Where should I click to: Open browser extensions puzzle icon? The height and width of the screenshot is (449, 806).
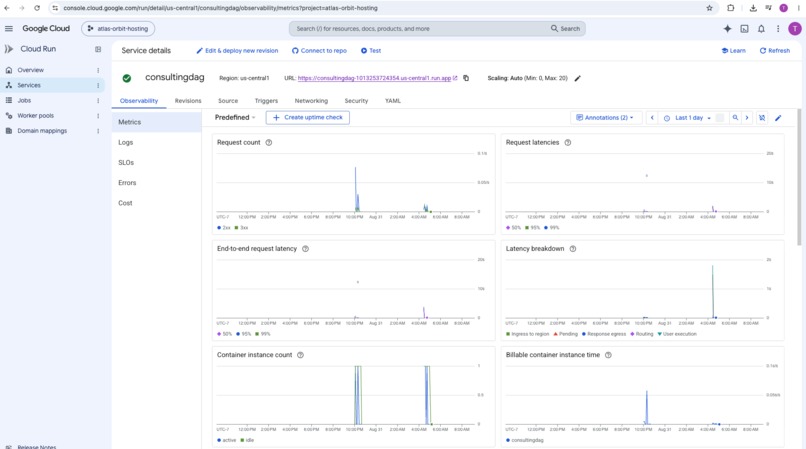(730, 8)
